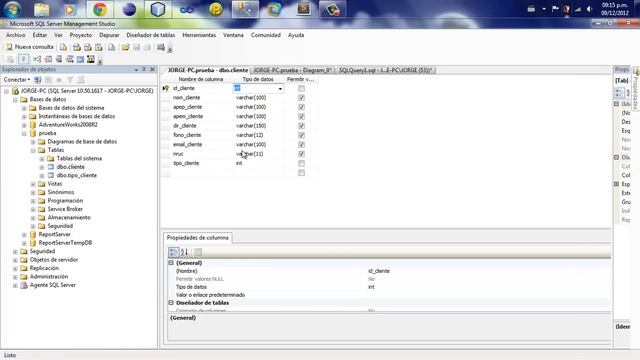Viewport: 640px width, 360px height.
Task: Select the Programación folder
Action: click(65, 201)
